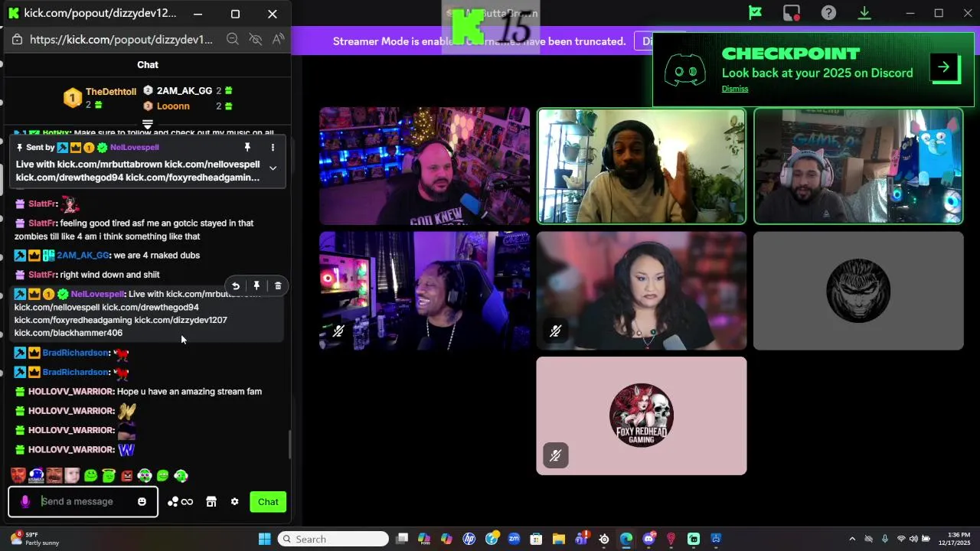Select the Foxy Redhead Gaming tile
This screenshot has width=980, height=551.
(642, 416)
